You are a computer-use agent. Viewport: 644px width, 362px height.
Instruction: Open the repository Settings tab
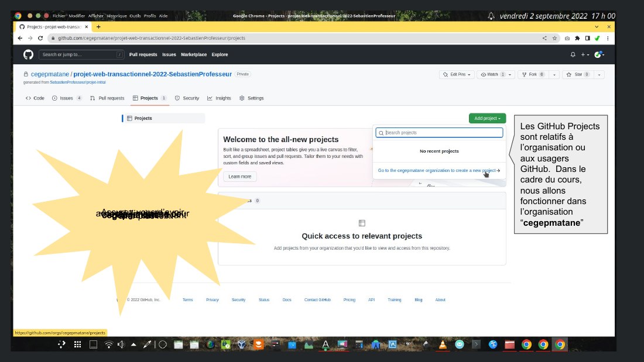pyautogui.click(x=251, y=98)
